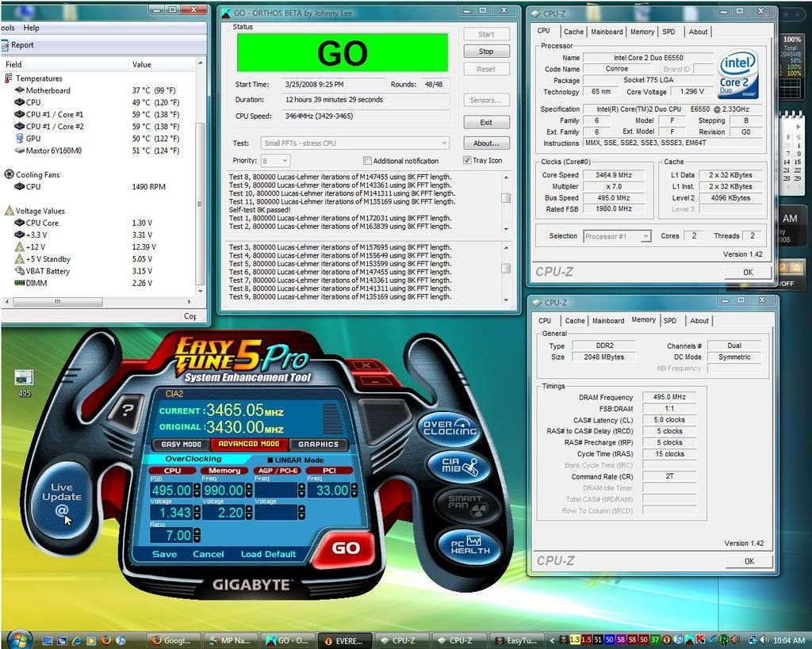Open the Small FFTs test dropdown

point(354,143)
